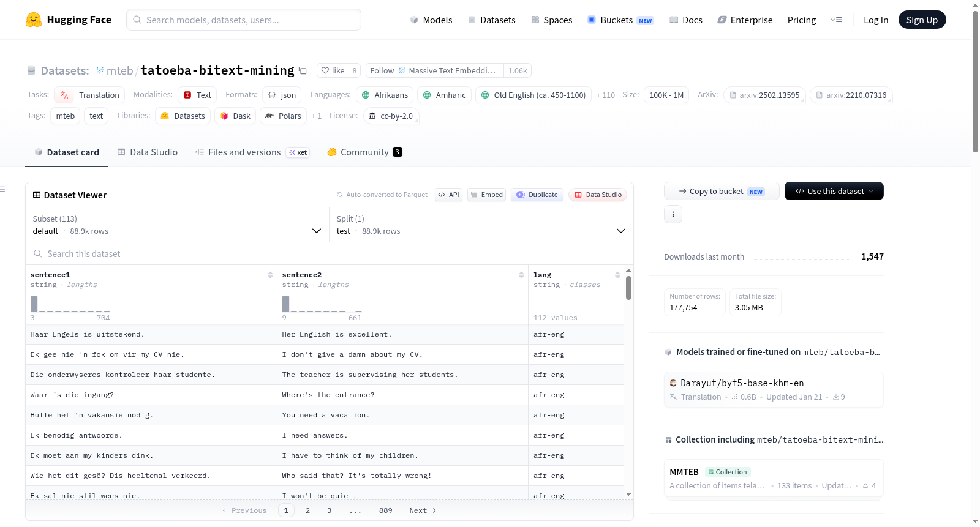The width and height of the screenshot is (980, 527).
Task: Go to page 2 of dataset rows
Action: coord(307,510)
